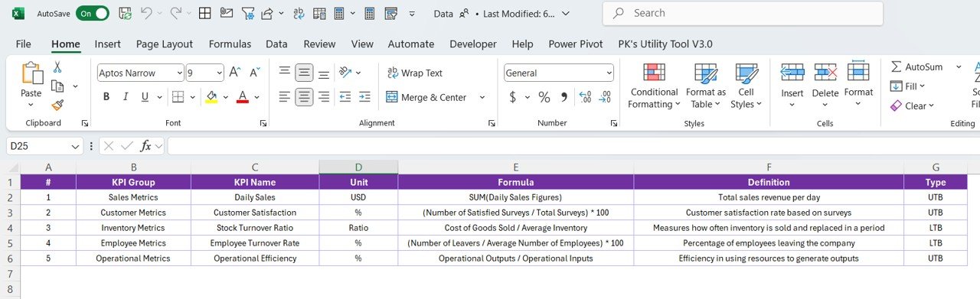The image size is (980, 299).
Task: Expand the Name Box dropdown arrow
Action: point(76,146)
